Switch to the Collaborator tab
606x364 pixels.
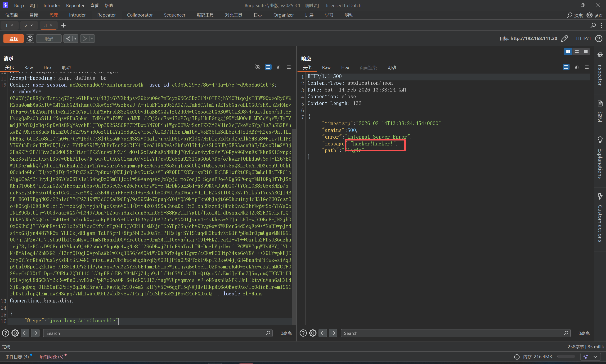point(140,15)
